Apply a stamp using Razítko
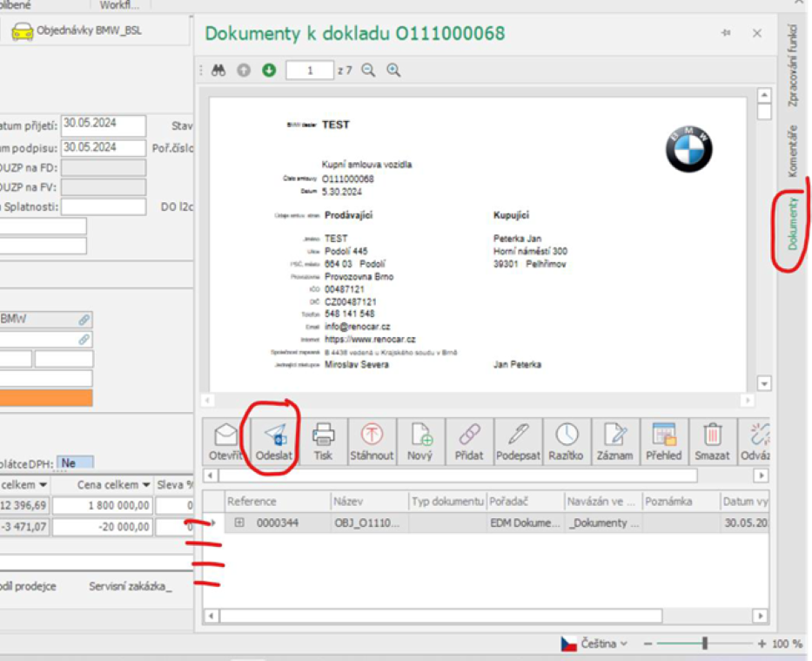This screenshot has height=661, width=812. (x=567, y=441)
